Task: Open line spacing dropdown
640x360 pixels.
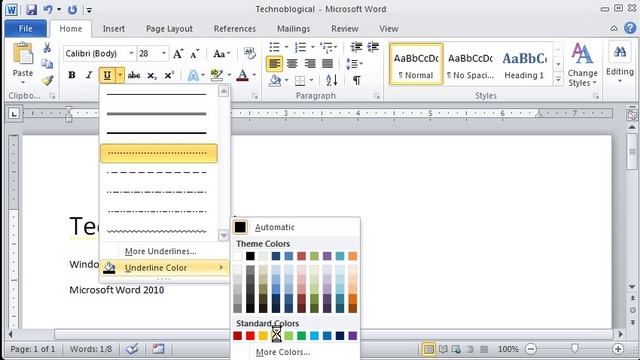Action: 354,64
